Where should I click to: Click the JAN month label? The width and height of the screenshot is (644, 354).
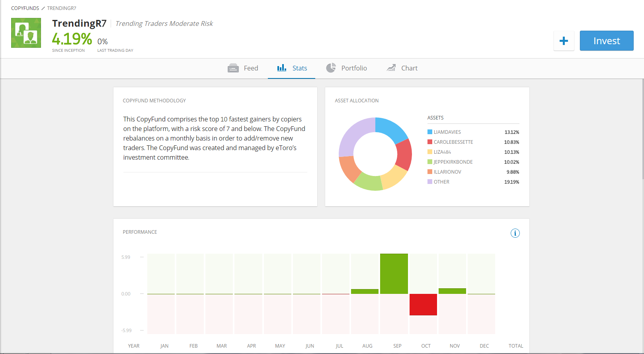164,346
